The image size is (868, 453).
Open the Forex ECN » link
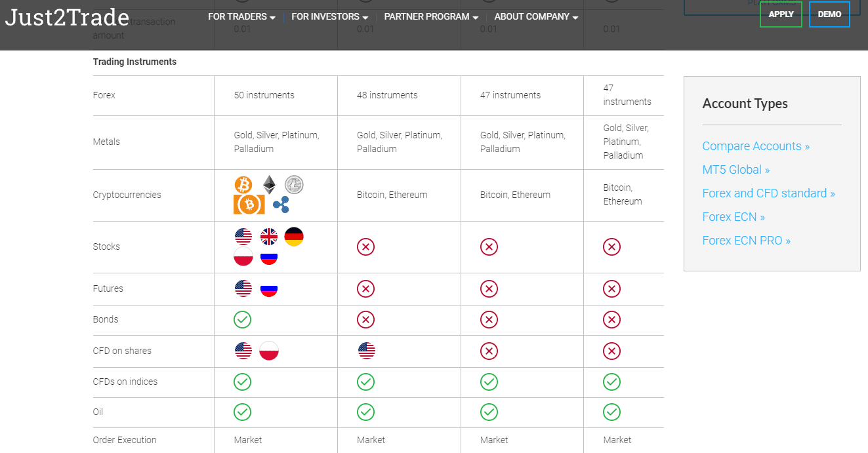(734, 217)
